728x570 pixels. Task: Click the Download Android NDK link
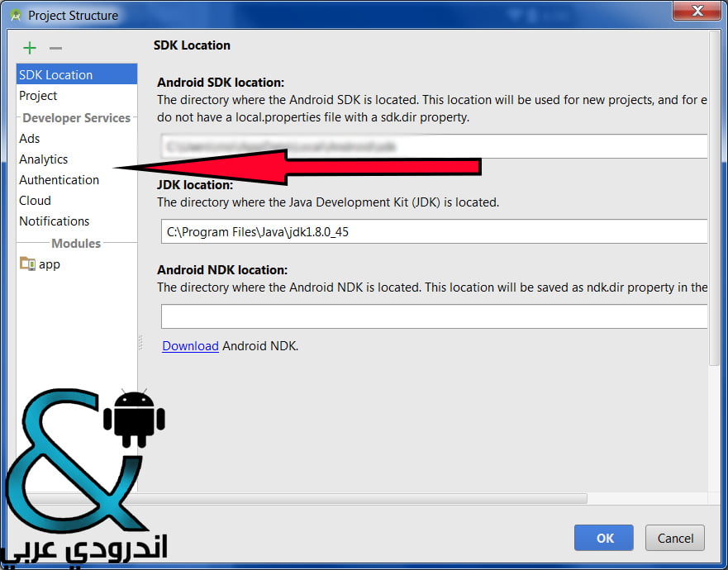pos(190,346)
